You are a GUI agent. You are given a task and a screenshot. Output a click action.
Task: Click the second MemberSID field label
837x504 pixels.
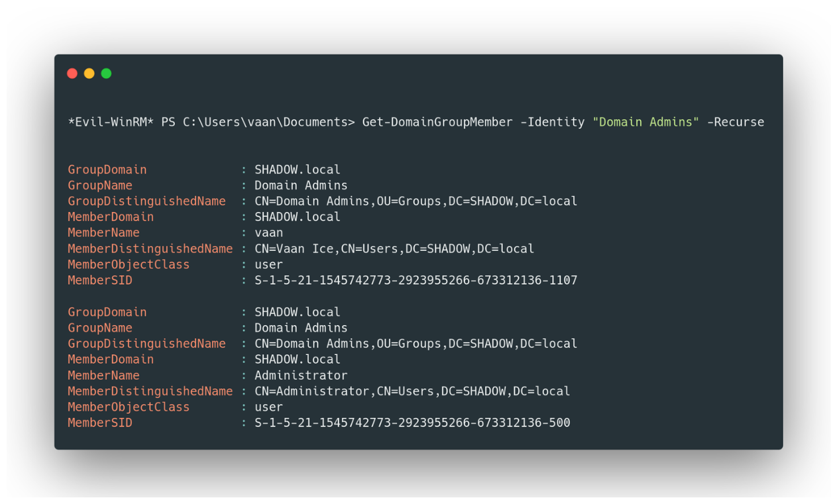pos(100,423)
